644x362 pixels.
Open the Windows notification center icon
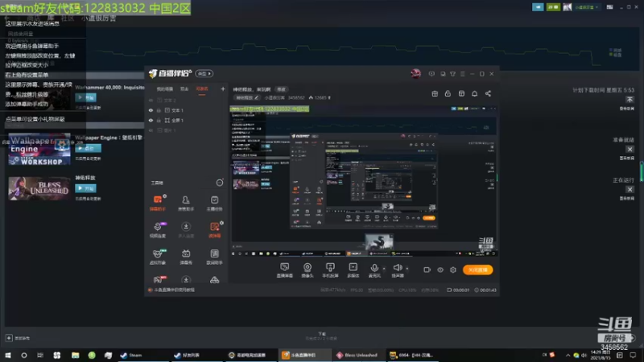[633, 355]
